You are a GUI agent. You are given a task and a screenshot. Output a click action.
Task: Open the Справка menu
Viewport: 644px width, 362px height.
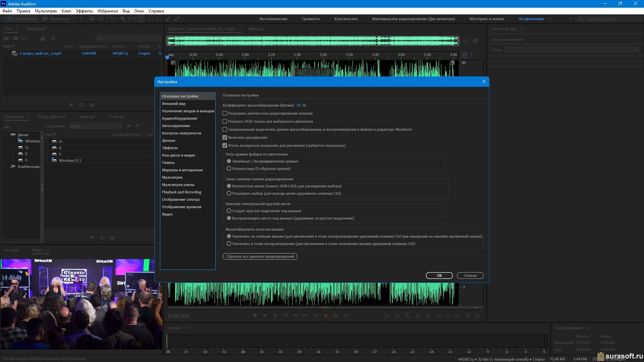[x=156, y=11]
